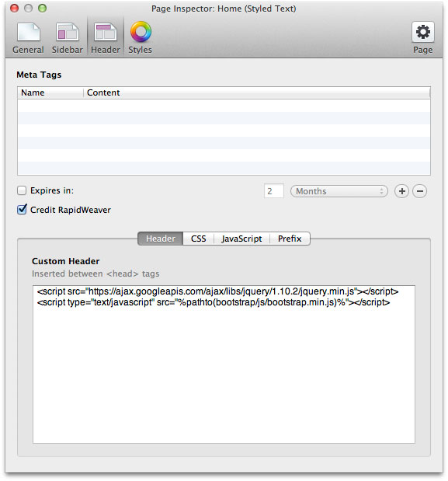Select the Prefix tab
Screen dimensions: 448x481
coord(290,239)
